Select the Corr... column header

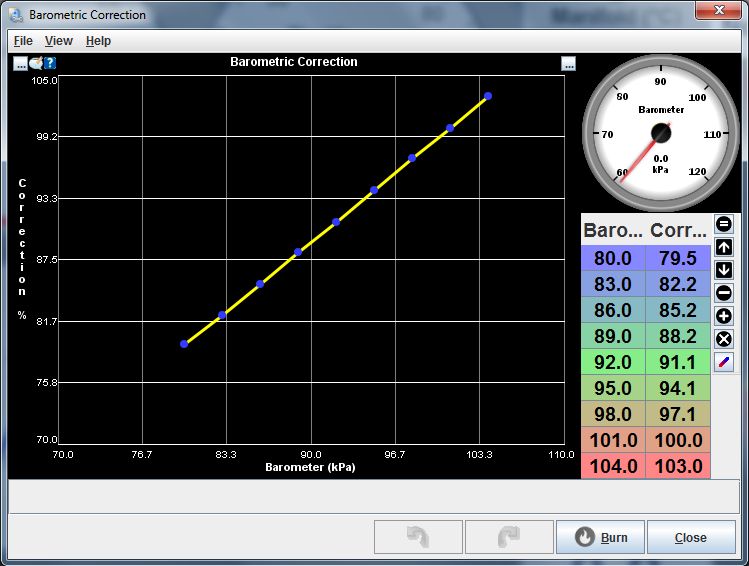678,230
